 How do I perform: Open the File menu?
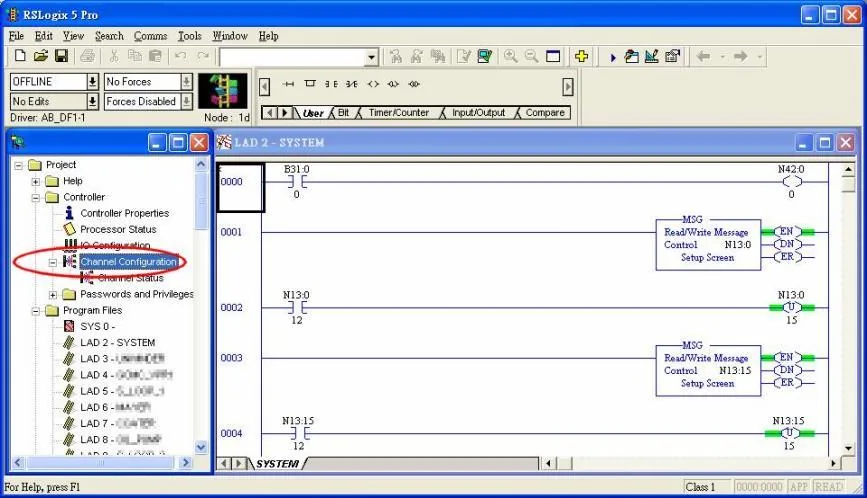[x=16, y=36]
